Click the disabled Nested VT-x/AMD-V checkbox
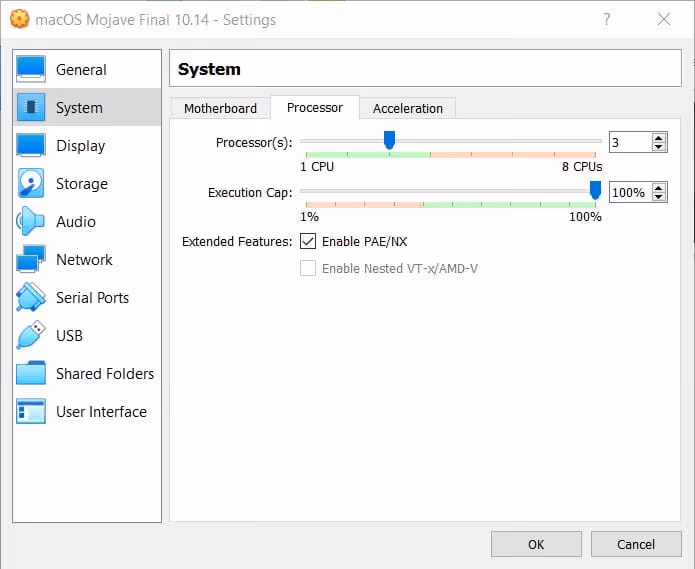Screen dimensions: 695x569 (308, 268)
